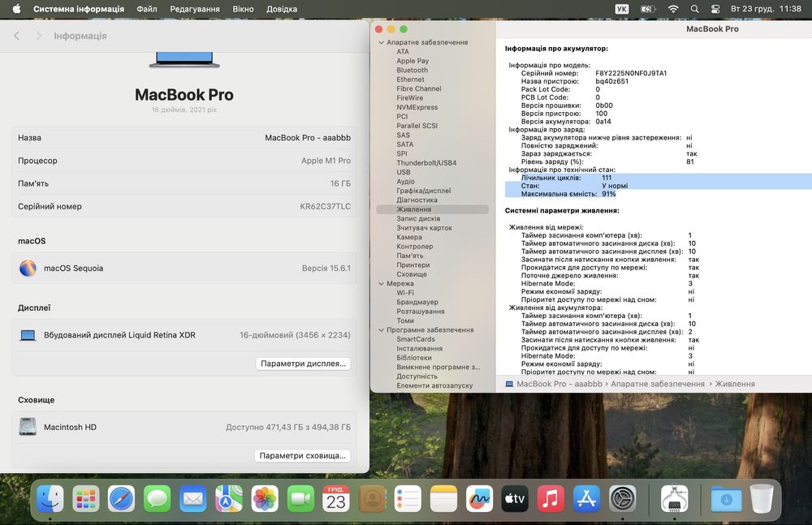The image size is (812, 525).
Task: Select Камера in the hardware list
Action: [409, 237]
